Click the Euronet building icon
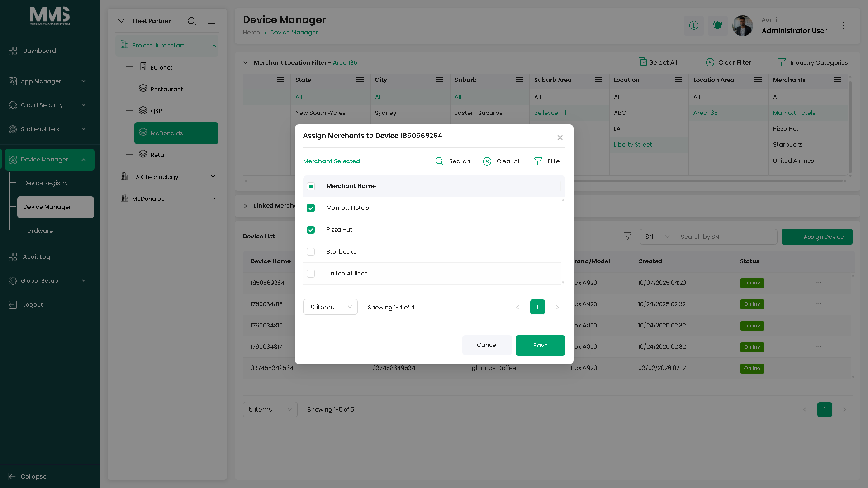The width and height of the screenshot is (868, 488). click(143, 67)
